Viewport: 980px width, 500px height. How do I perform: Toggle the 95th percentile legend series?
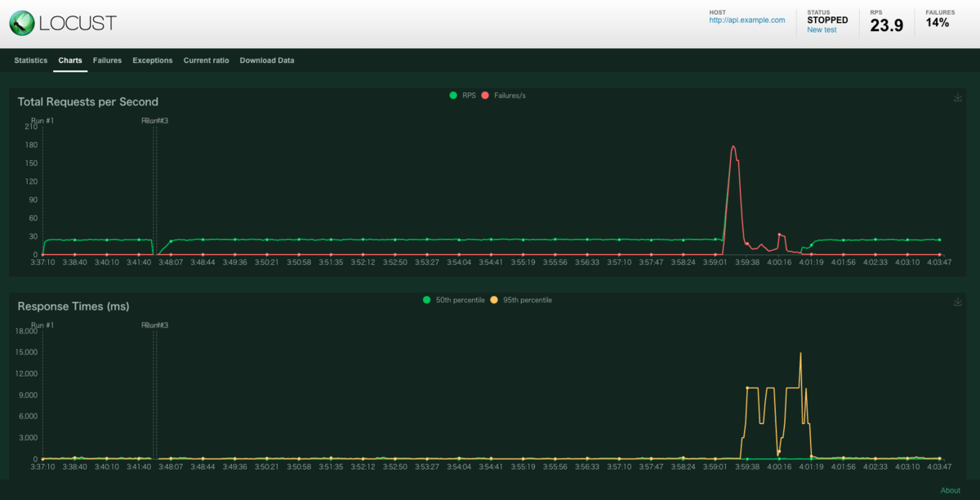[x=521, y=300]
